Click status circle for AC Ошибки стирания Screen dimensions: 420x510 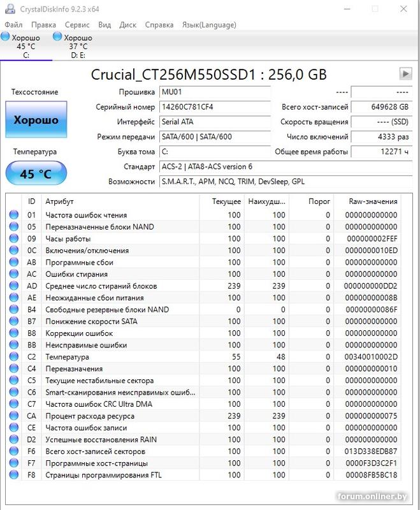pos(14,274)
